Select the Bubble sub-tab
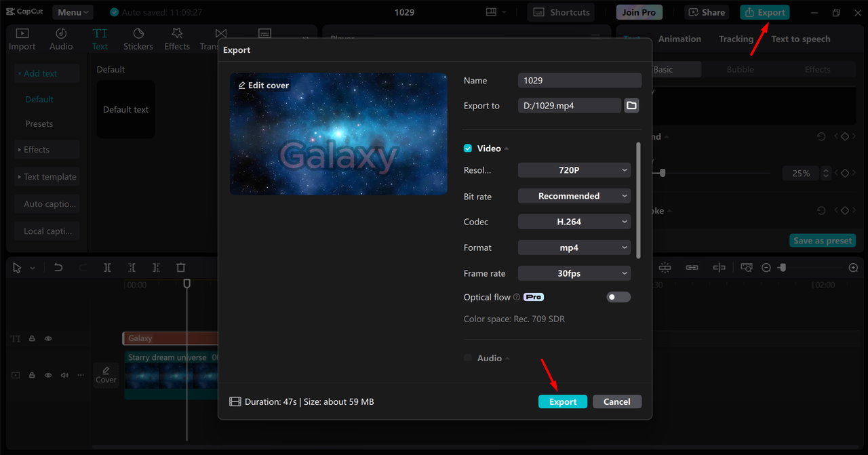 click(x=740, y=69)
